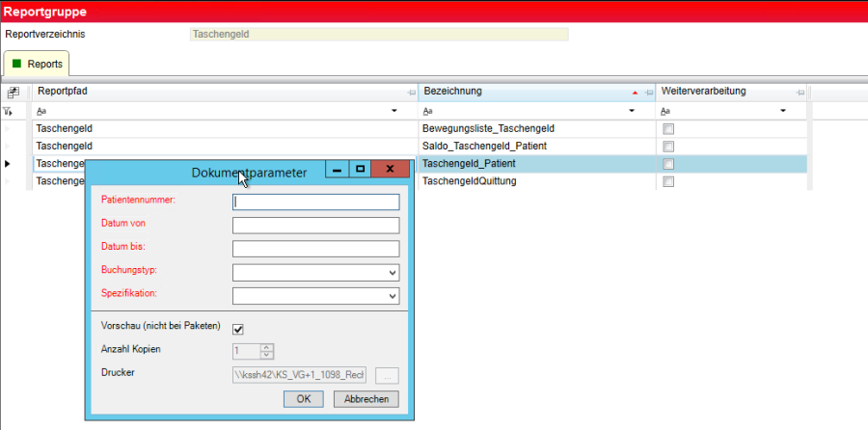Maximize the Dokumentparameter dialog
This screenshot has width=868, height=430.
tap(360, 170)
